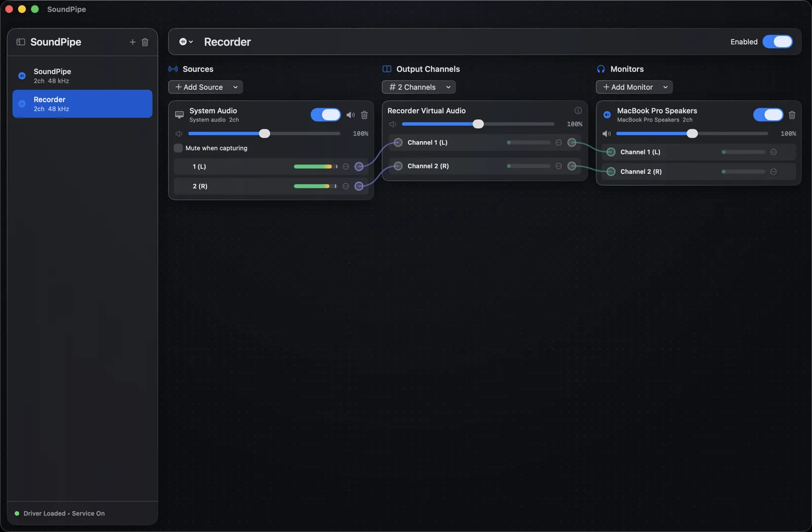Image resolution: width=812 pixels, height=532 pixels.
Task: Click the System Audio 2 (R) level meter
Action: click(x=315, y=186)
